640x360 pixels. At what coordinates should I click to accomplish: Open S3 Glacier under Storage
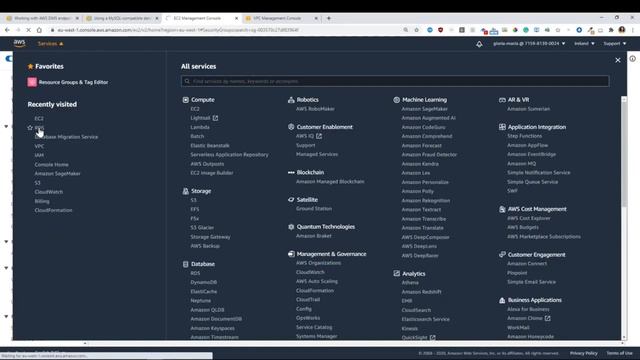pos(202,227)
